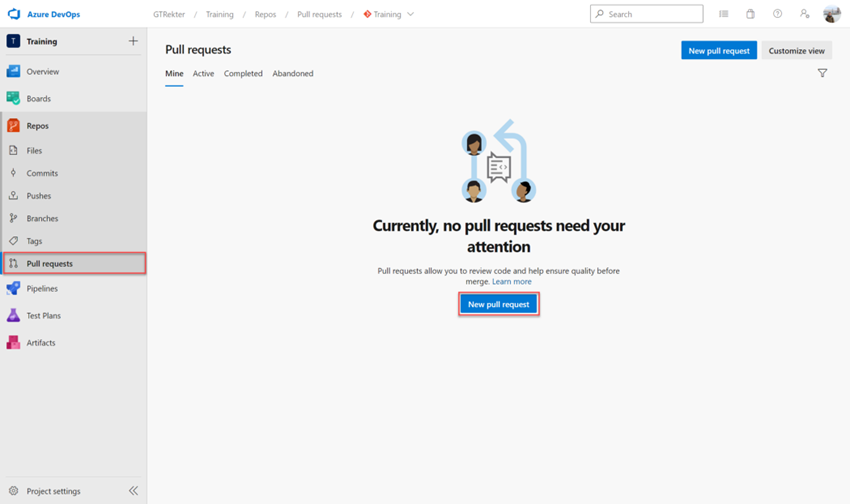This screenshot has height=504, width=850.
Task: Click the Customize view button
Action: tap(796, 50)
